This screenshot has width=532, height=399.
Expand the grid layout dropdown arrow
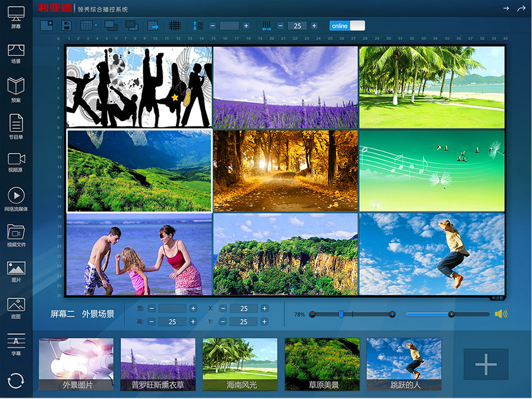(96, 26)
